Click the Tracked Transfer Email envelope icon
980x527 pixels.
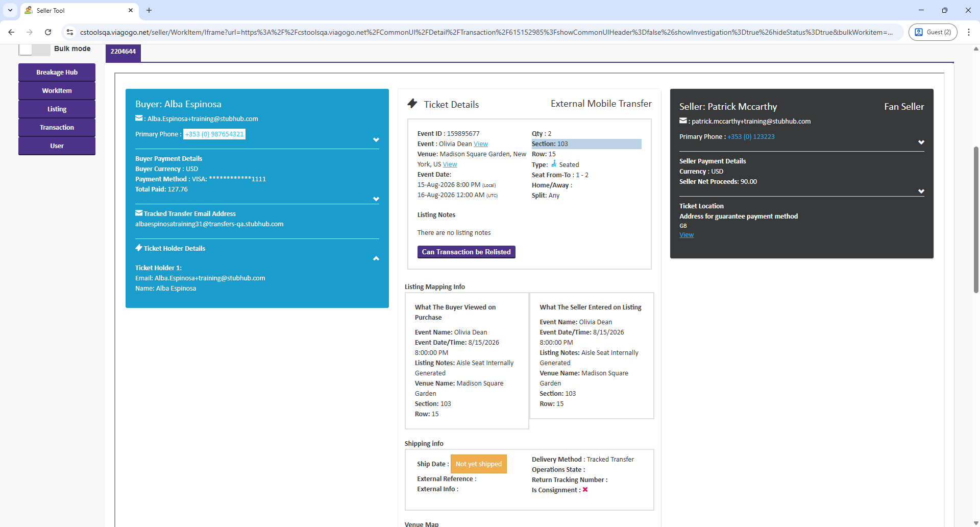coord(139,213)
